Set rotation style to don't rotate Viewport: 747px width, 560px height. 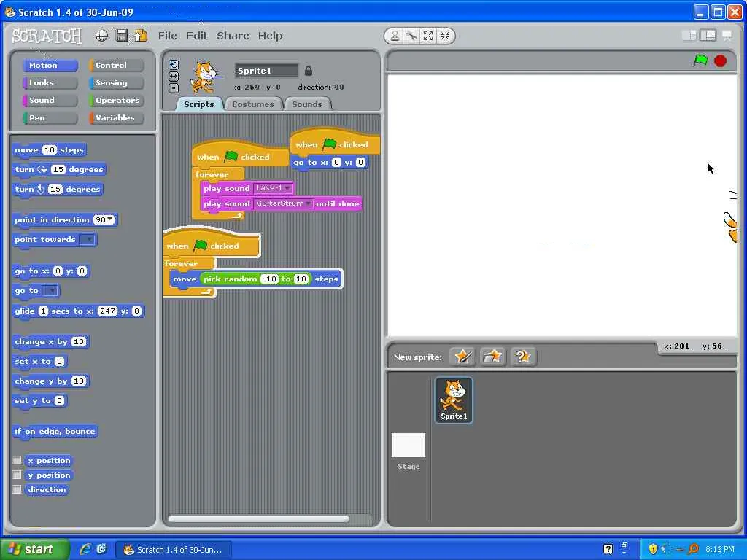coord(174,88)
